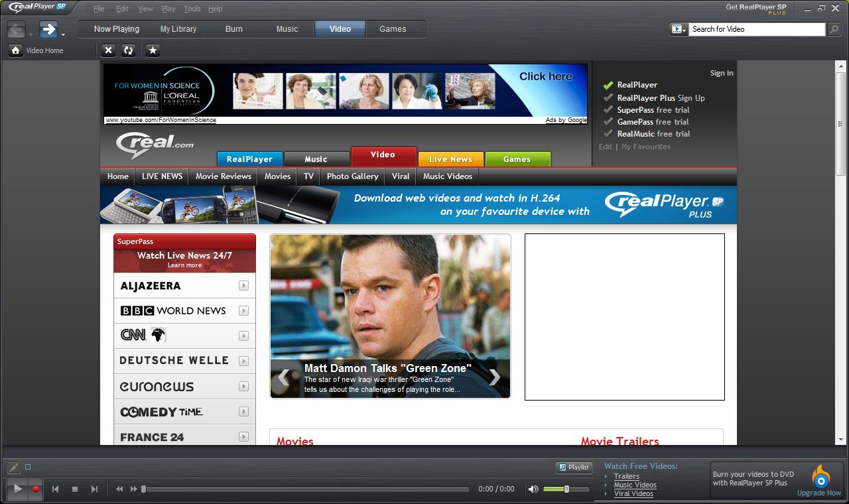This screenshot has width=849, height=504.
Task: Open the Movie Reviews navigation link
Action: point(224,176)
